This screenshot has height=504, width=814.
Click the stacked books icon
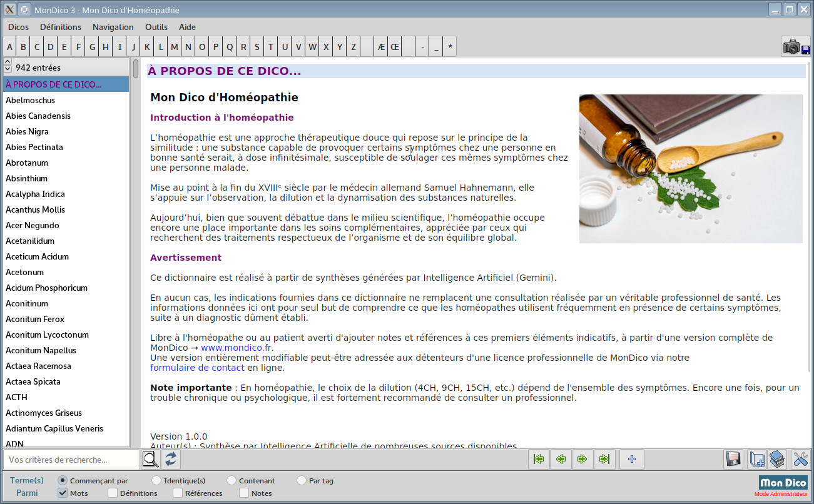point(777,460)
